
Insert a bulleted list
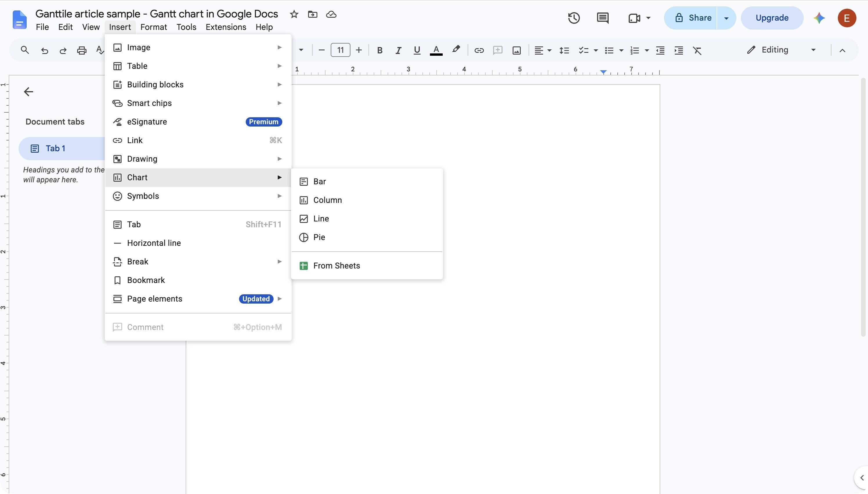click(x=609, y=50)
